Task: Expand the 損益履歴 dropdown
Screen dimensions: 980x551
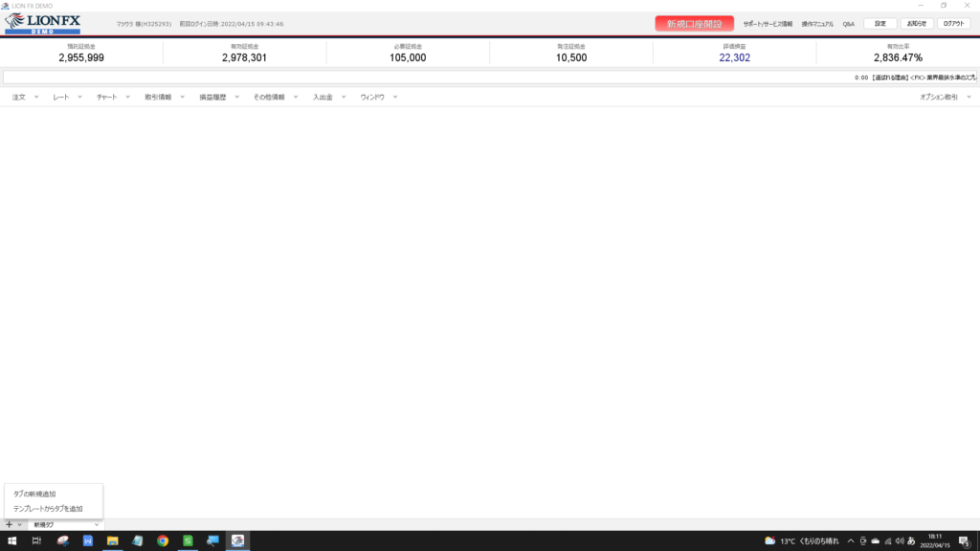Action: point(237,98)
